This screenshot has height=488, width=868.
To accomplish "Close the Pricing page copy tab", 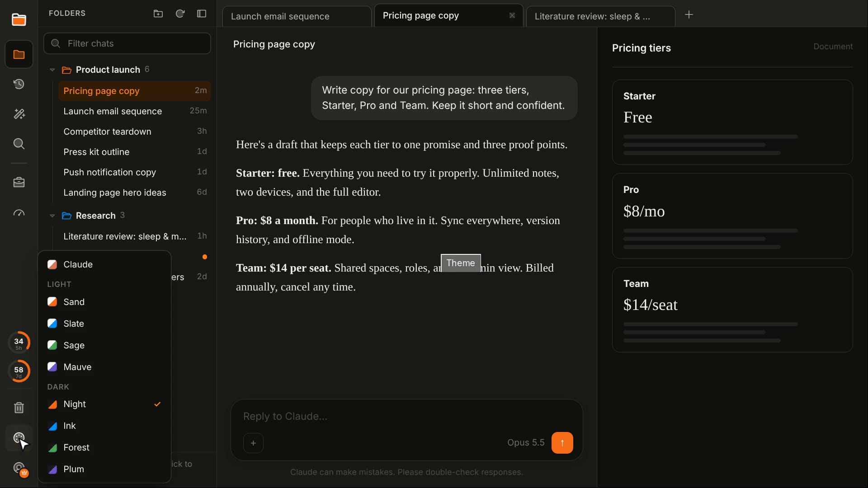I will point(512,15).
